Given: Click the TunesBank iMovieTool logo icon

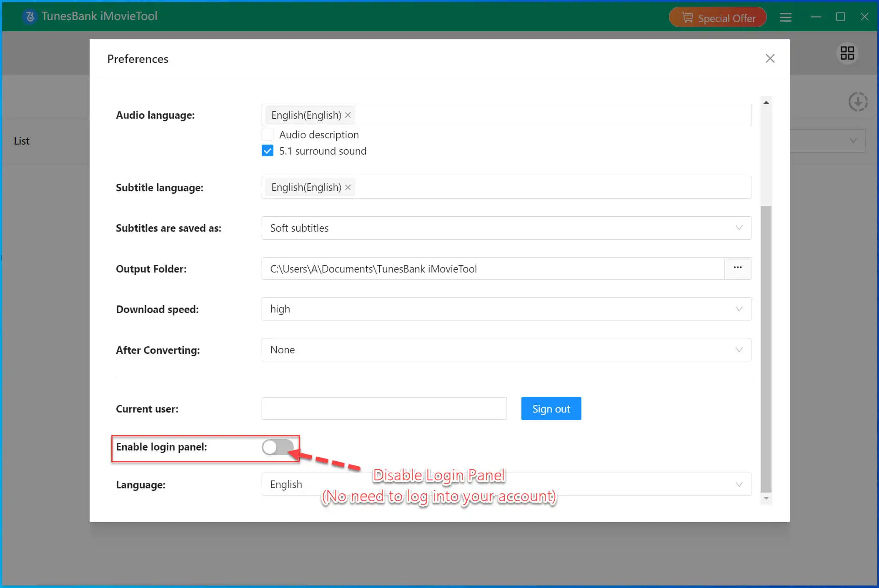Looking at the screenshot, I should [30, 16].
